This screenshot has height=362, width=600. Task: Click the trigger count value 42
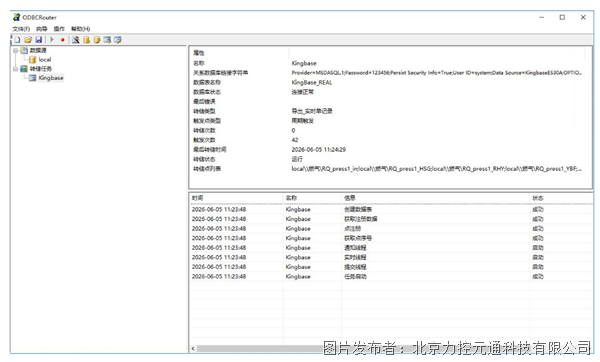pyautogui.click(x=295, y=140)
